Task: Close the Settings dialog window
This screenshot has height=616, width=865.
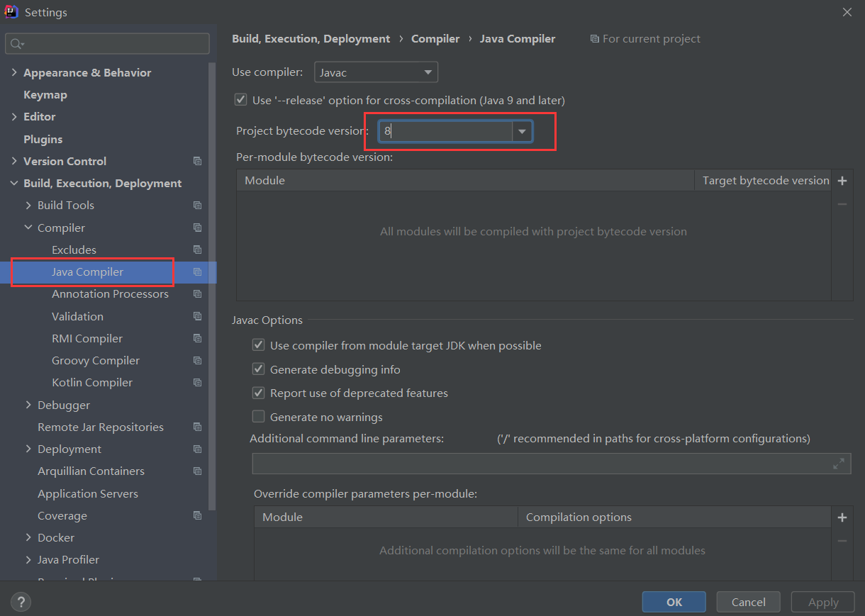Action: [x=847, y=12]
